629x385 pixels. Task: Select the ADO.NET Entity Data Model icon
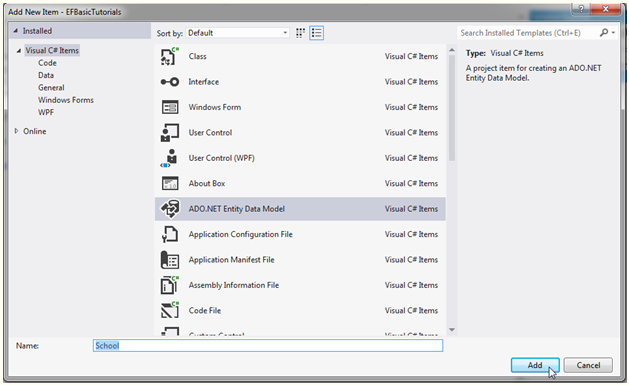pyautogui.click(x=170, y=209)
